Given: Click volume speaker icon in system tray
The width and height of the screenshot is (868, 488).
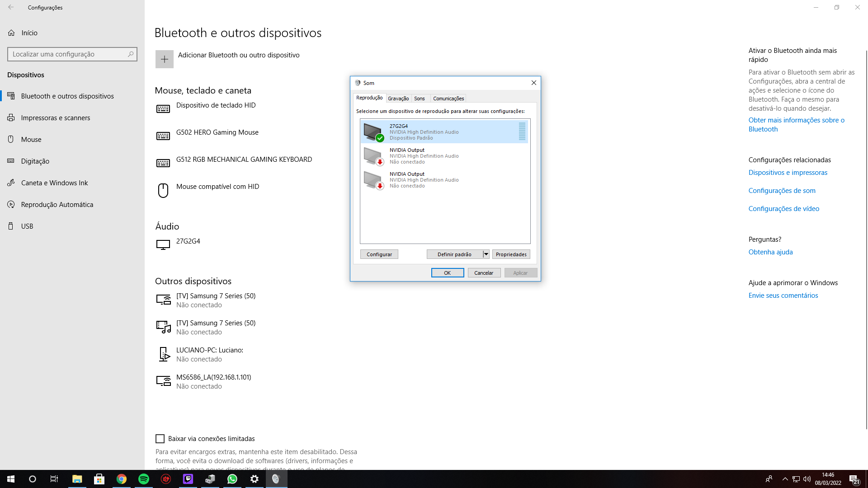Looking at the screenshot, I should [807, 479].
